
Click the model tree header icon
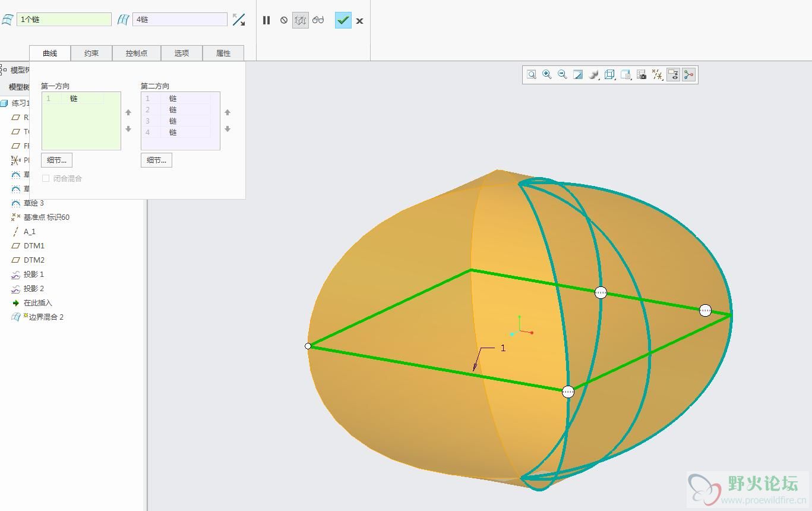[x=4, y=70]
